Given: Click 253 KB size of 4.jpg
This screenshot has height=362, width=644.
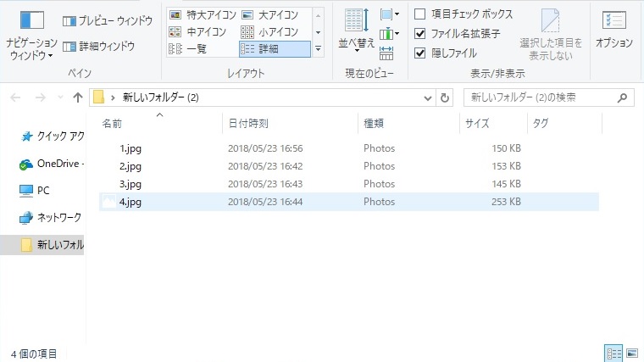Looking at the screenshot, I should click(x=506, y=202).
